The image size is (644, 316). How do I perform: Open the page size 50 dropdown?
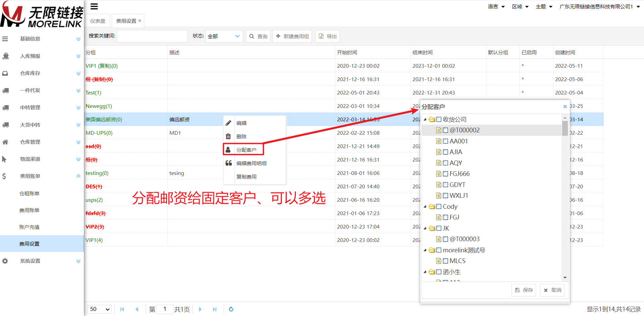100,309
